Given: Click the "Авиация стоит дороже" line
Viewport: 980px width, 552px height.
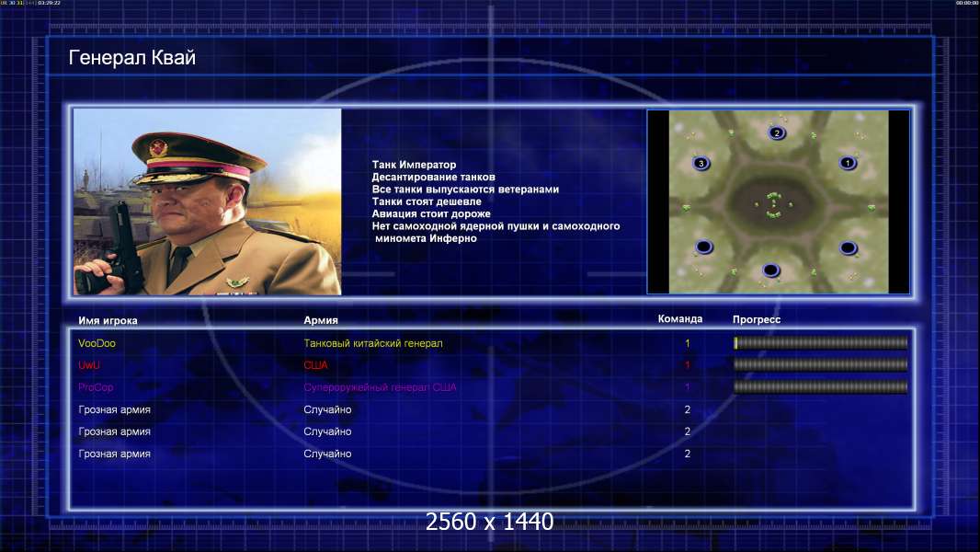Looking at the screenshot, I should pyautogui.click(x=430, y=213).
